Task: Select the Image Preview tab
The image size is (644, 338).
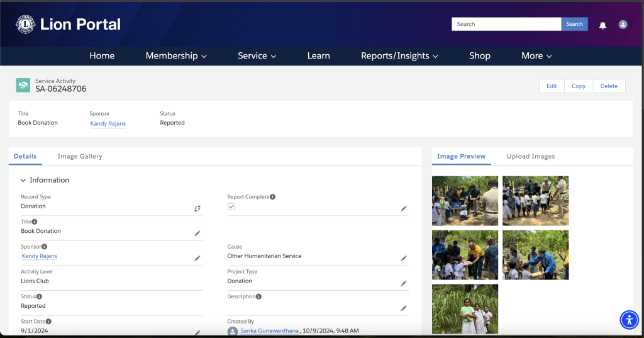Action: coord(461,156)
